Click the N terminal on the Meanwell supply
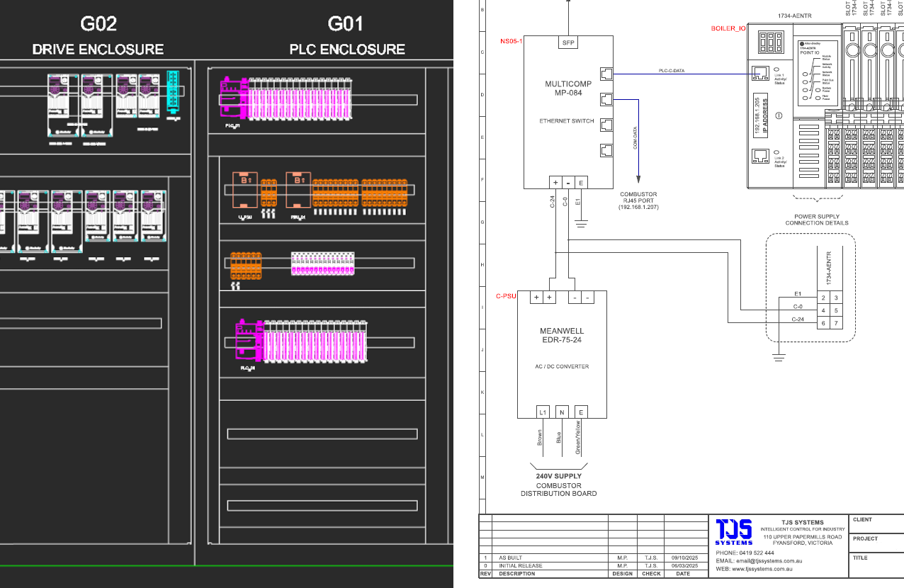Image resolution: width=904 pixels, height=588 pixels. pyautogui.click(x=562, y=412)
